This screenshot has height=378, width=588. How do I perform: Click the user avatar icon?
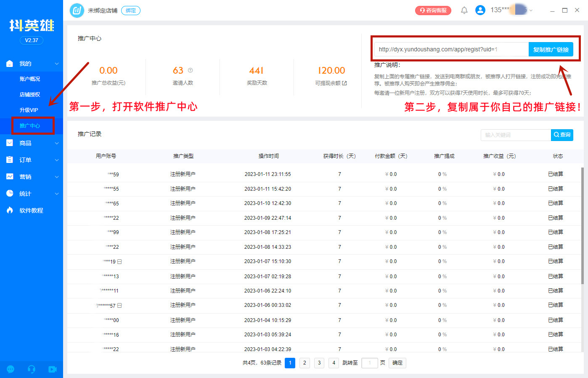(480, 10)
